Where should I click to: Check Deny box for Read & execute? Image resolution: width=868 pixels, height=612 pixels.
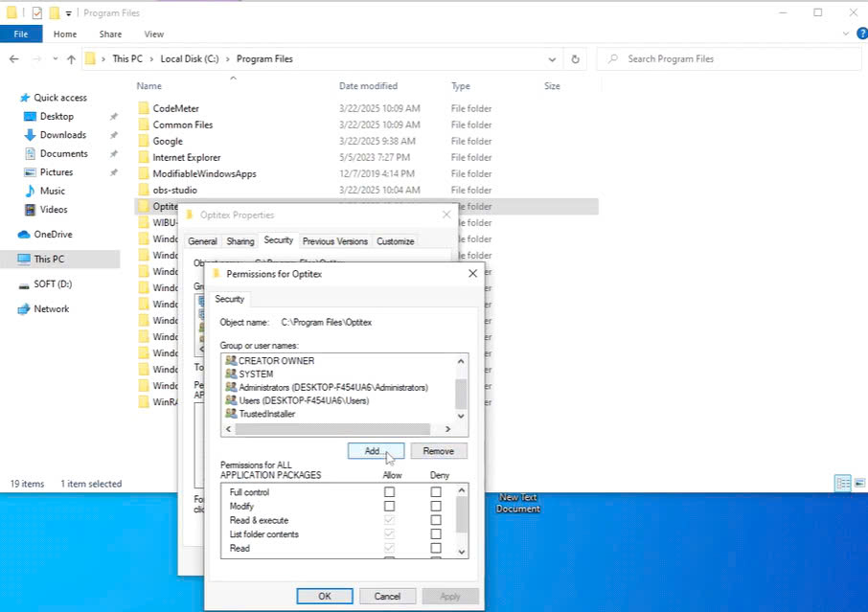click(436, 520)
